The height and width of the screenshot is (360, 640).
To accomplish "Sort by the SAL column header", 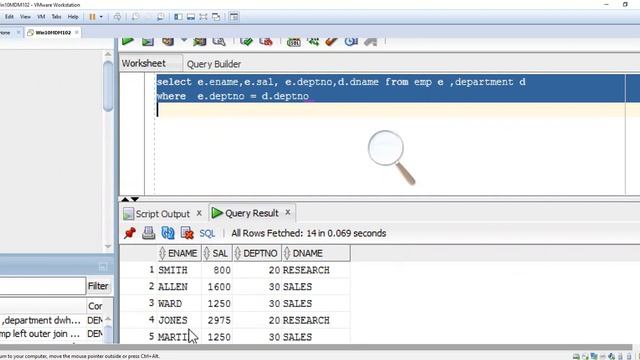I will tap(217, 253).
